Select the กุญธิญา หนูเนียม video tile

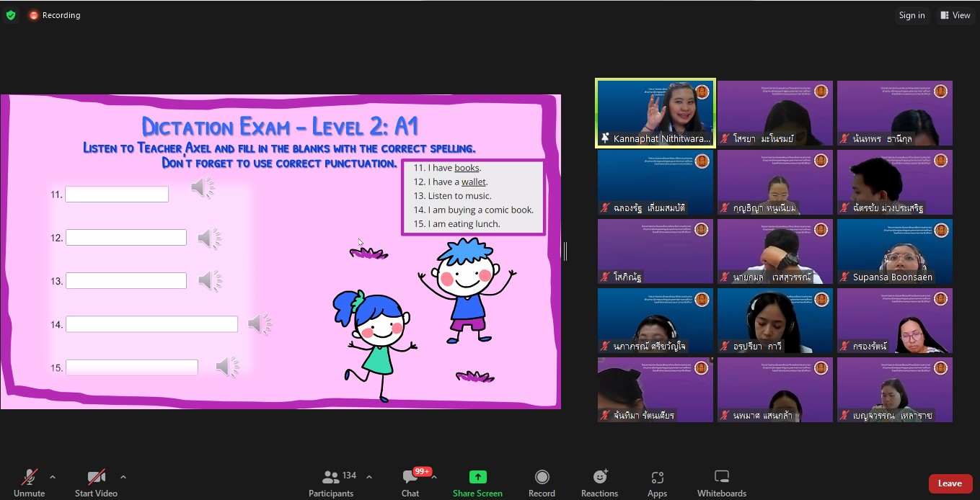774,182
